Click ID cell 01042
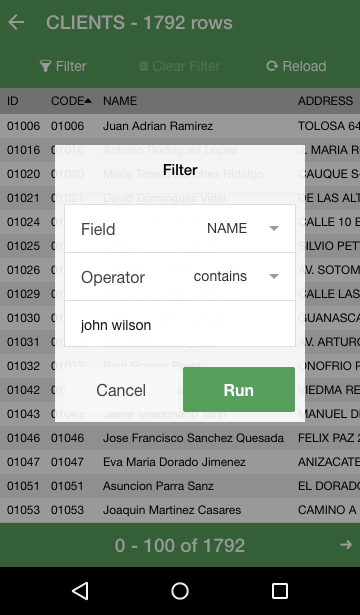 24,390
